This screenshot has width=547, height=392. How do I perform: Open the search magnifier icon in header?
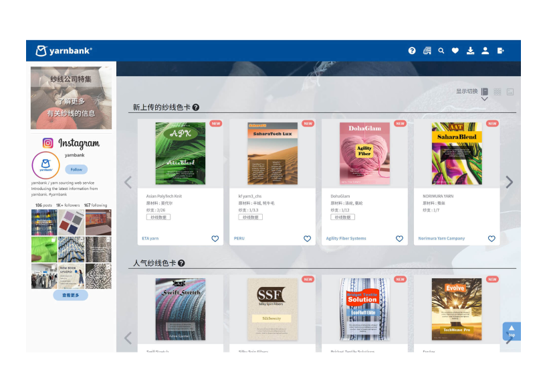tap(441, 51)
